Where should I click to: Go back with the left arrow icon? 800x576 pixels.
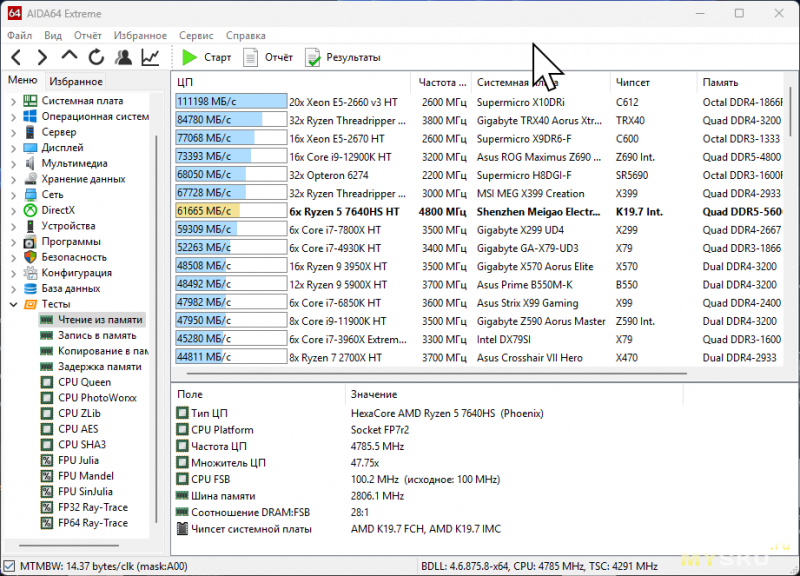click(16, 57)
